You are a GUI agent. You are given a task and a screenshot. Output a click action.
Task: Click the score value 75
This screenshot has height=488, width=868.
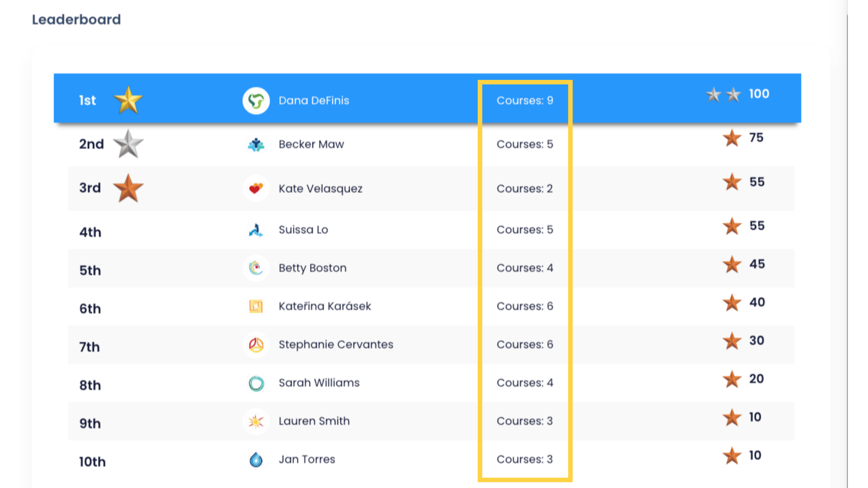tap(756, 138)
